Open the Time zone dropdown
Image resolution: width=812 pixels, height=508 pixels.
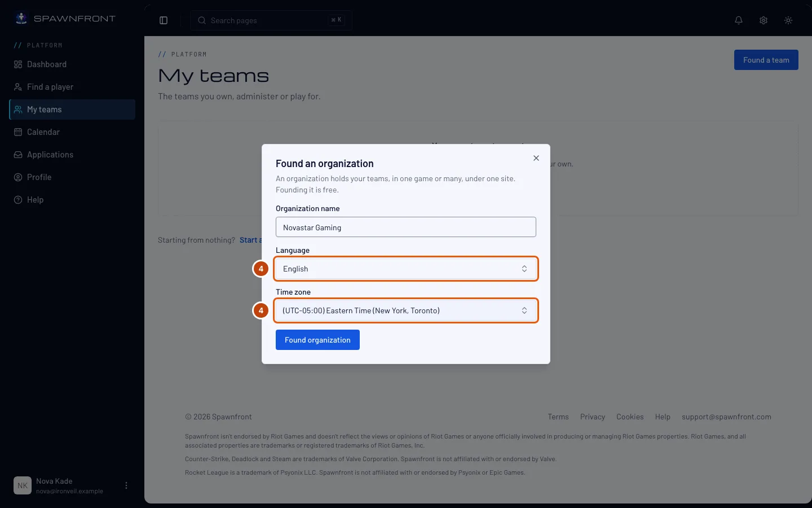[x=406, y=310]
